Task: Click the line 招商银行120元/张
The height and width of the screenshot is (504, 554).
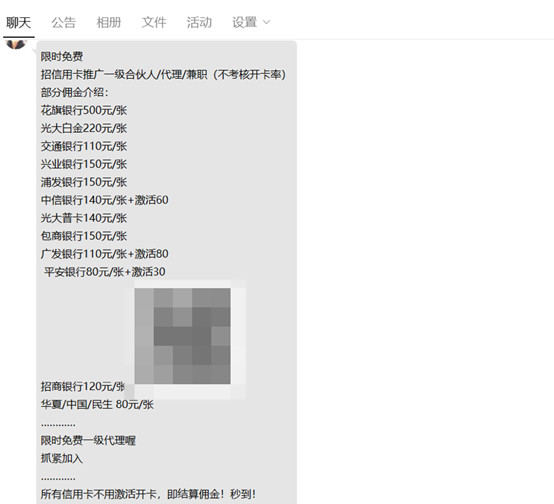Action: (x=83, y=387)
